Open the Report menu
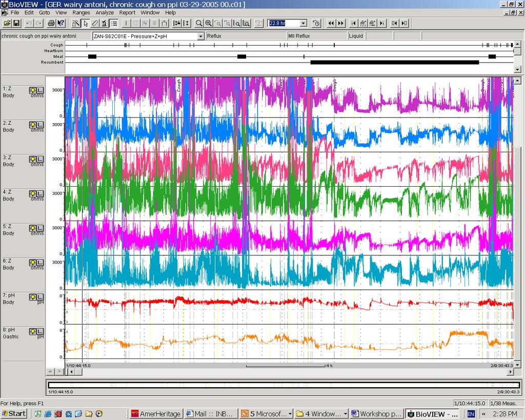The height and width of the screenshot is (420, 525). tap(127, 12)
